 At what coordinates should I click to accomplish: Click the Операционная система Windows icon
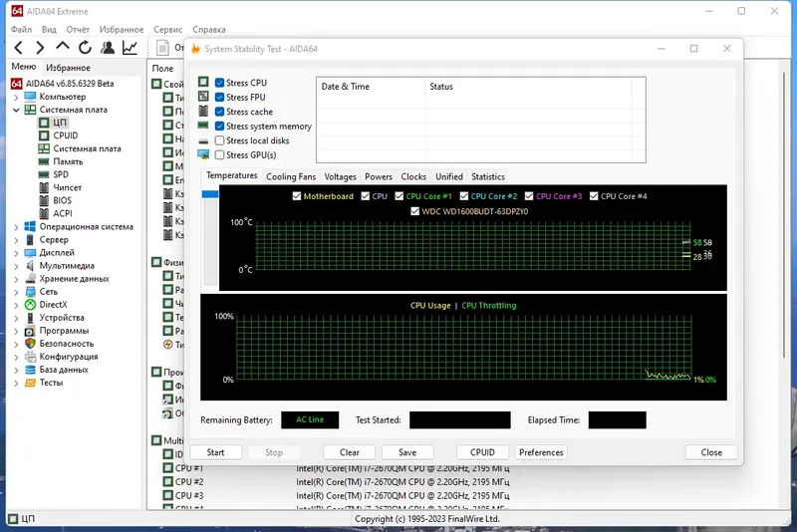point(31,226)
